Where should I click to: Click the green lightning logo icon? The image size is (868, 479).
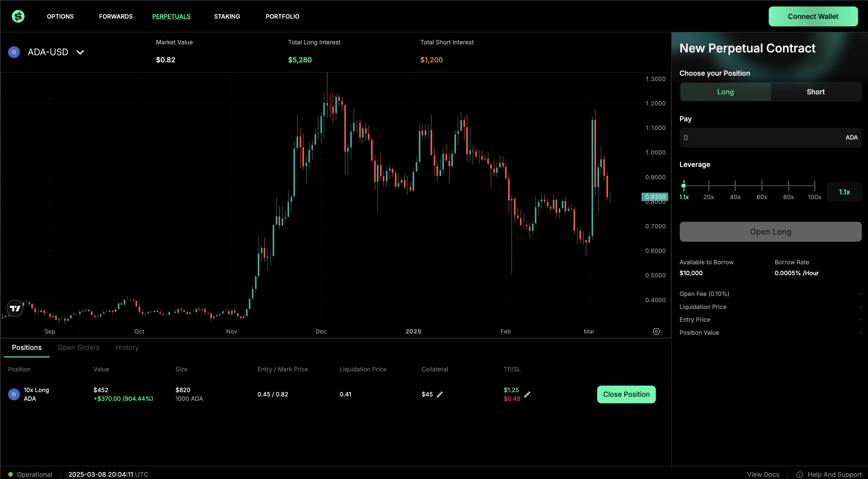[18, 16]
